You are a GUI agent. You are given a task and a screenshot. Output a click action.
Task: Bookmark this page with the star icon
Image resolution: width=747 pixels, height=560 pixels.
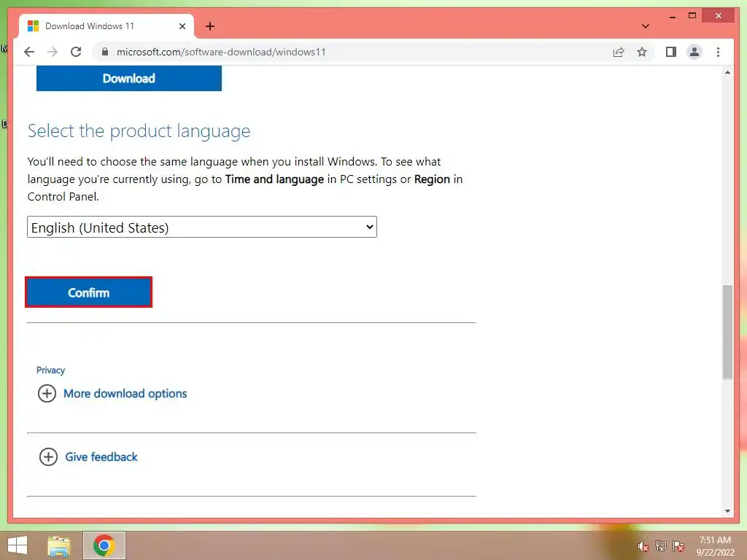pos(642,52)
